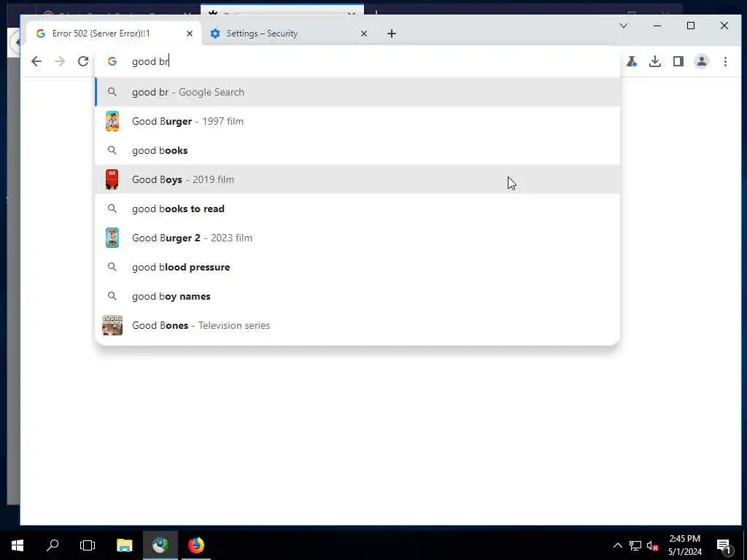Select Good Bones Television series suggestion
The width and height of the screenshot is (747, 560).
click(357, 325)
